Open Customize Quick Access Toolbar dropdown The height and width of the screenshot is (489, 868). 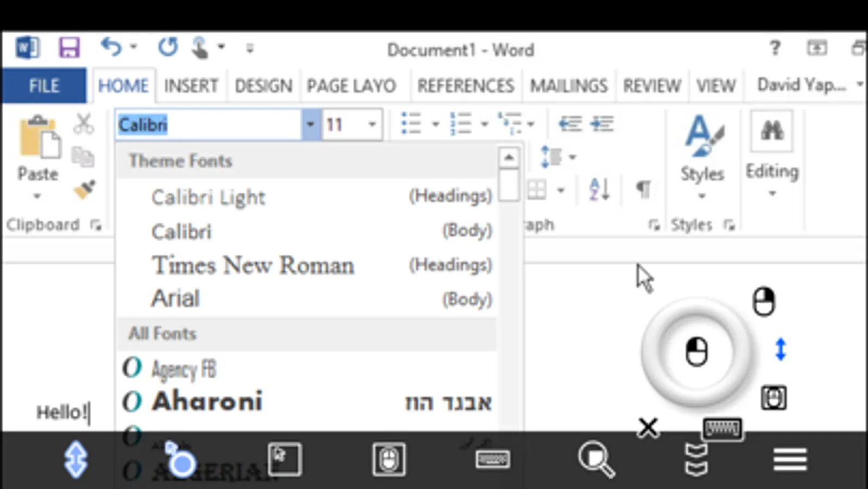pyautogui.click(x=250, y=48)
